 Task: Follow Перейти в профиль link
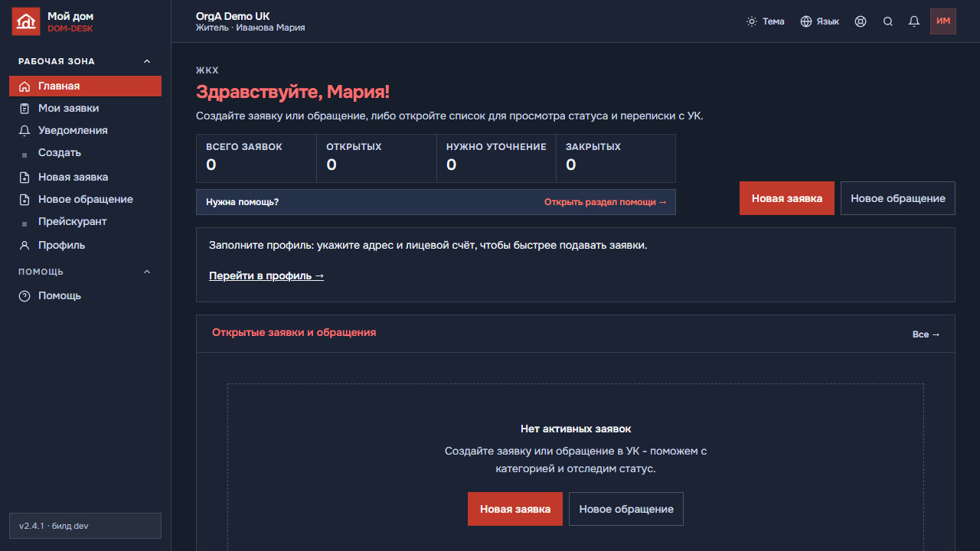click(x=266, y=275)
